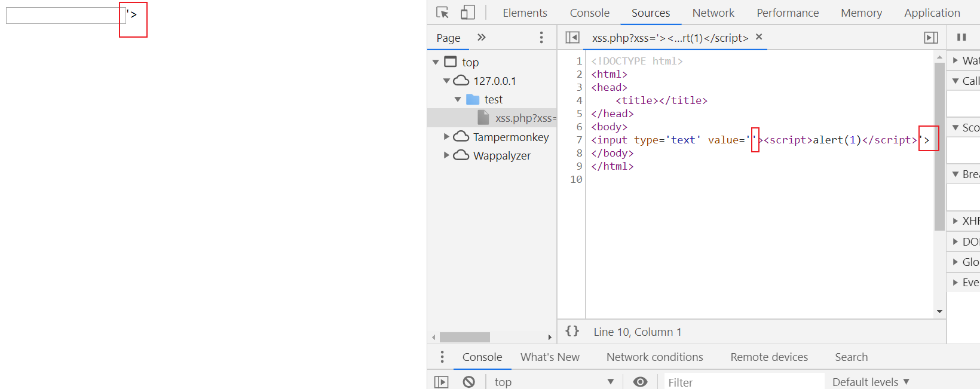Clear the console icon
980x389 pixels.
pos(468,382)
